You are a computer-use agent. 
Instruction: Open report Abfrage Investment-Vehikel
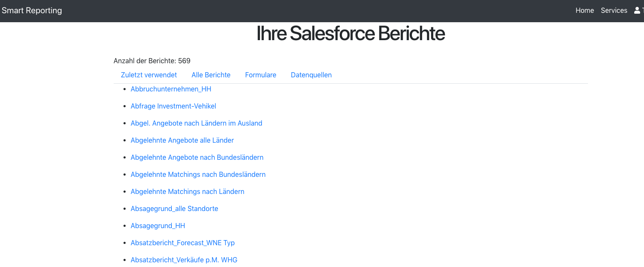(x=173, y=106)
